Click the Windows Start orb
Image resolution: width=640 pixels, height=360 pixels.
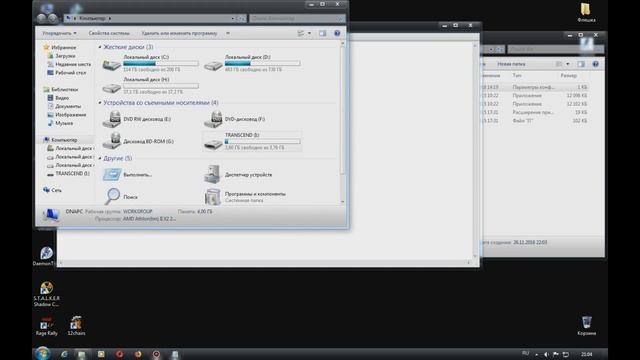[42, 353]
